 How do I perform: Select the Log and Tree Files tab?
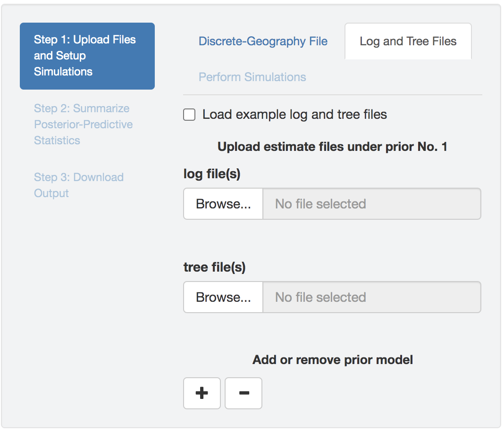tap(408, 41)
